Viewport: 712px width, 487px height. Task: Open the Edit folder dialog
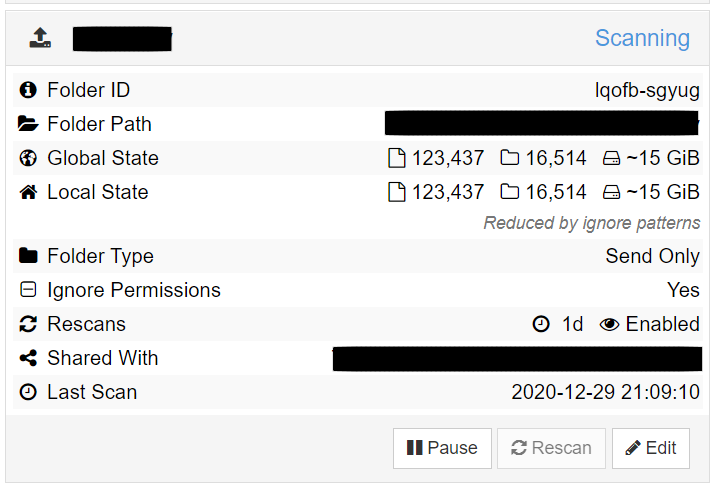pos(651,448)
